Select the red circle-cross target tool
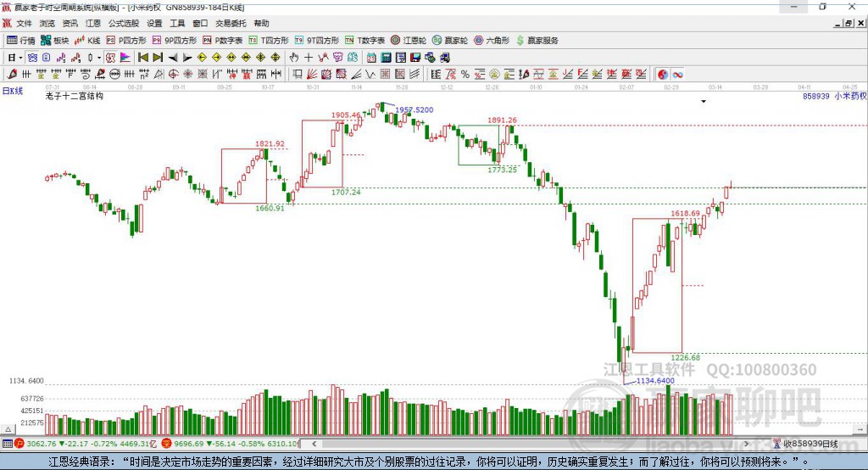 (173, 75)
